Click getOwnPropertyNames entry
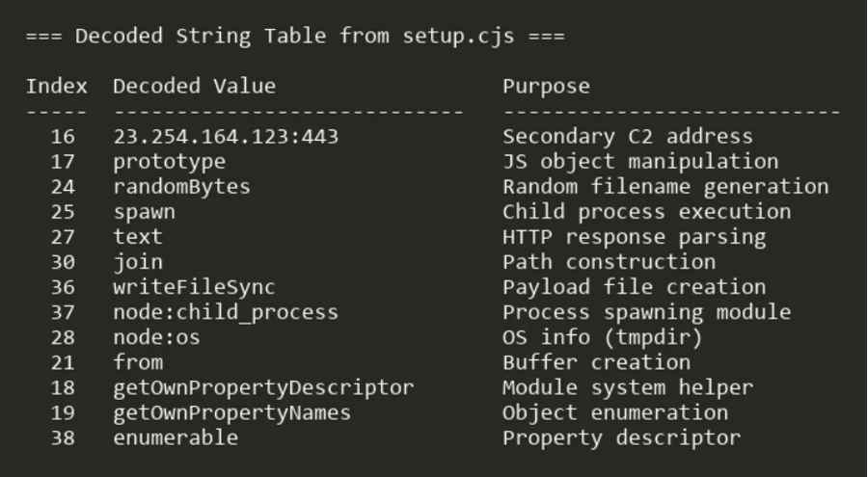Image resolution: width=868 pixels, height=477 pixels. (x=231, y=413)
